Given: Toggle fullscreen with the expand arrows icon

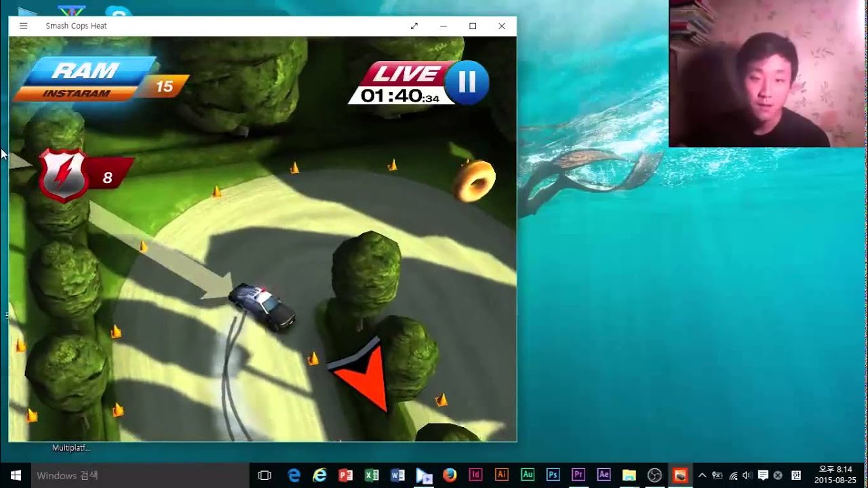Looking at the screenshot, I should click(x=414, y=26).
